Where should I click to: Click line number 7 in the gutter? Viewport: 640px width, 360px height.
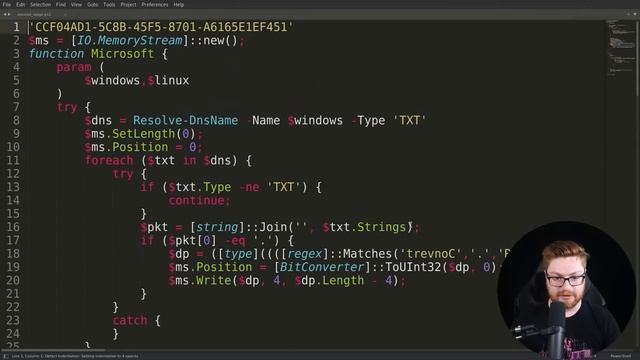pyautogui.click(x=16, y=107)
